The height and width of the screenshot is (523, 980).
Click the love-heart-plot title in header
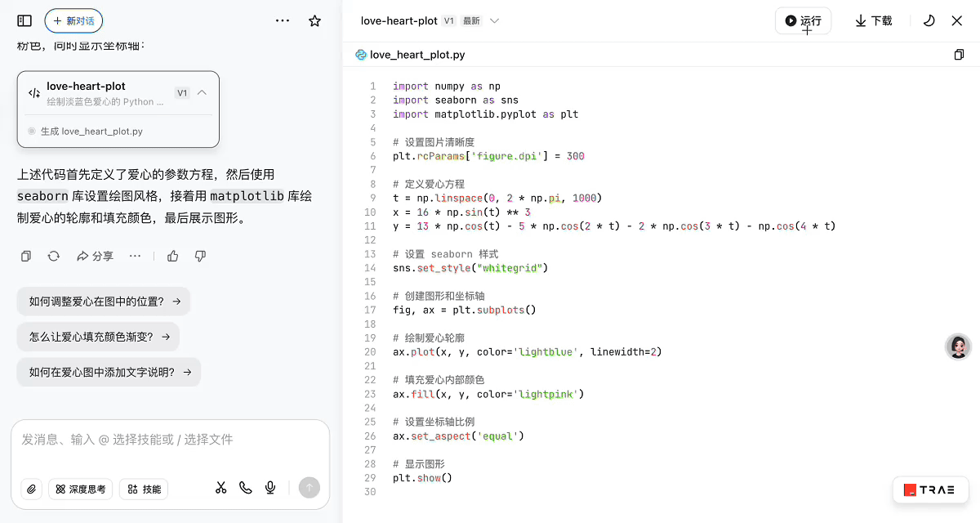(x=399, y=20)
